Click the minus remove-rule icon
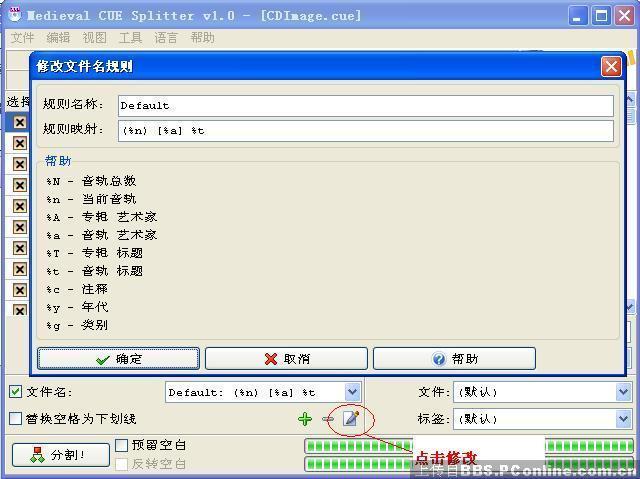The image size is (640, 479). tap(328, 419)
